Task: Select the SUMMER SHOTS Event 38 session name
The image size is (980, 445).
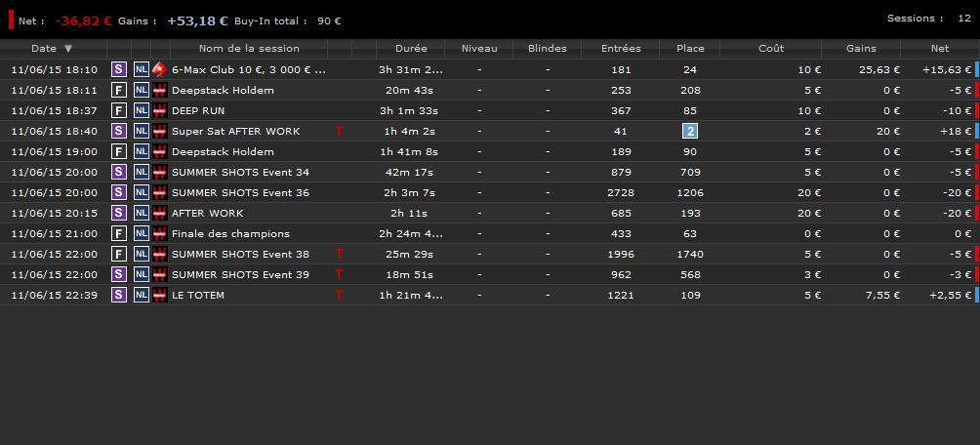Action: [241, 254]
